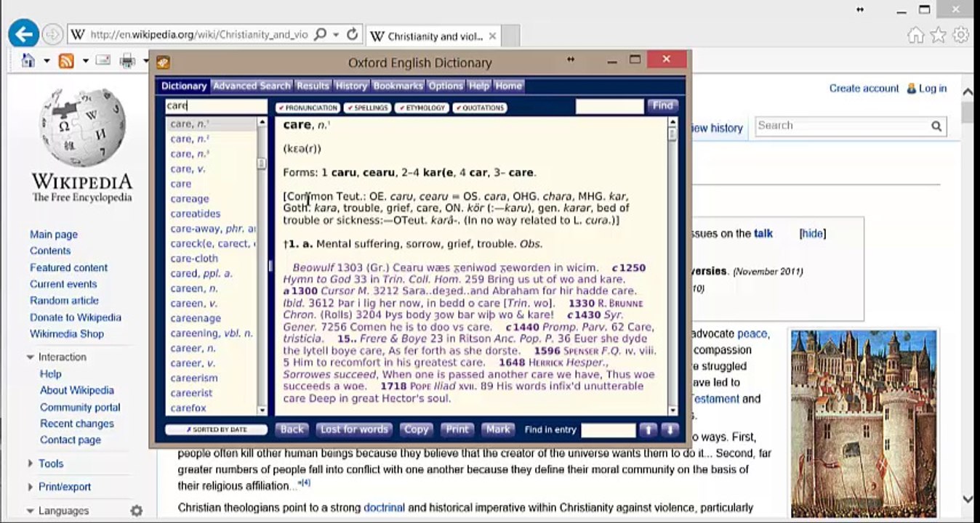
Task: Open the address bar search dropdown arrow
Action: [336, 34]
